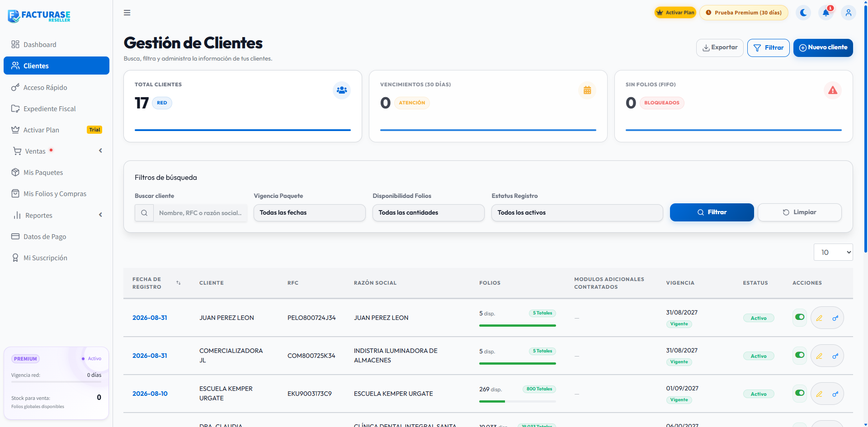Open the Disponibilidad Folios dropdown
Image resolution: width=868 pixels, height=427 pixels.
click(x=429, y=213)
